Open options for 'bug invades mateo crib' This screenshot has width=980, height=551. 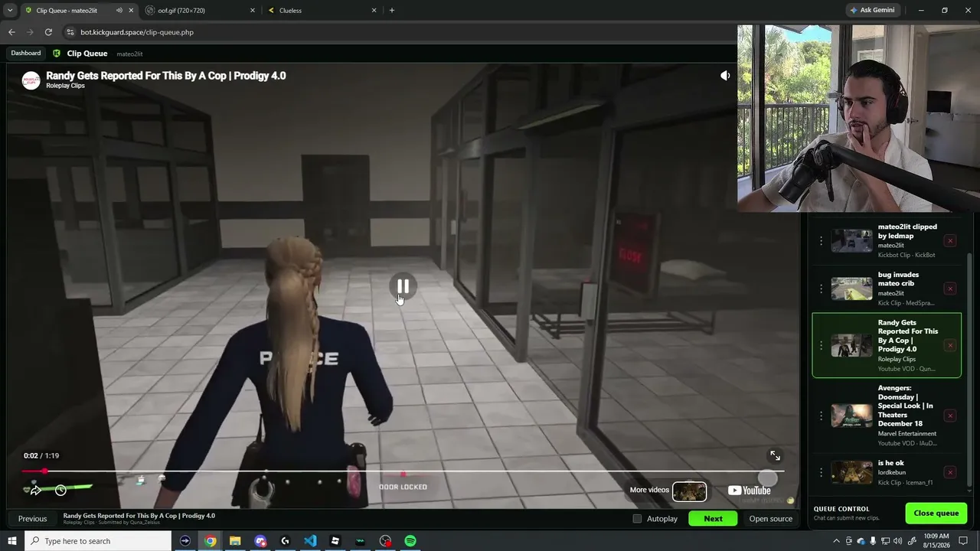point(821,289)
